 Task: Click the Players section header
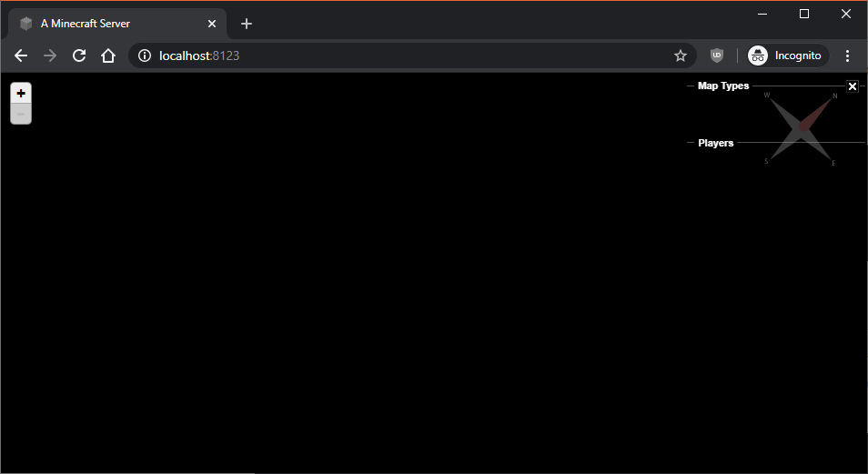coord(715,143)
